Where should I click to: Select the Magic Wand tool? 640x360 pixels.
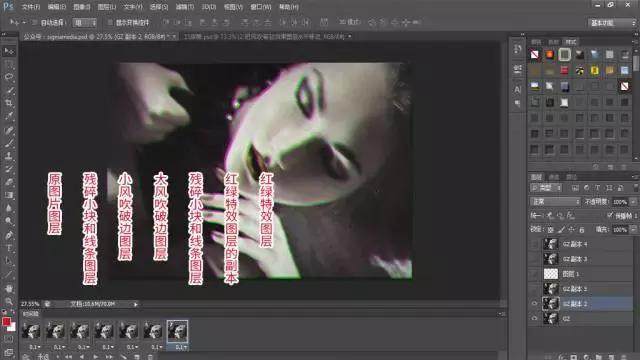coord(9,90)
